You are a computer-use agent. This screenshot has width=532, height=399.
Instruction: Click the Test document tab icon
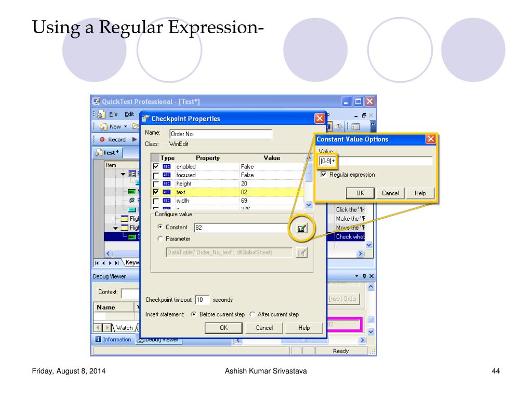tap(99, 153)
